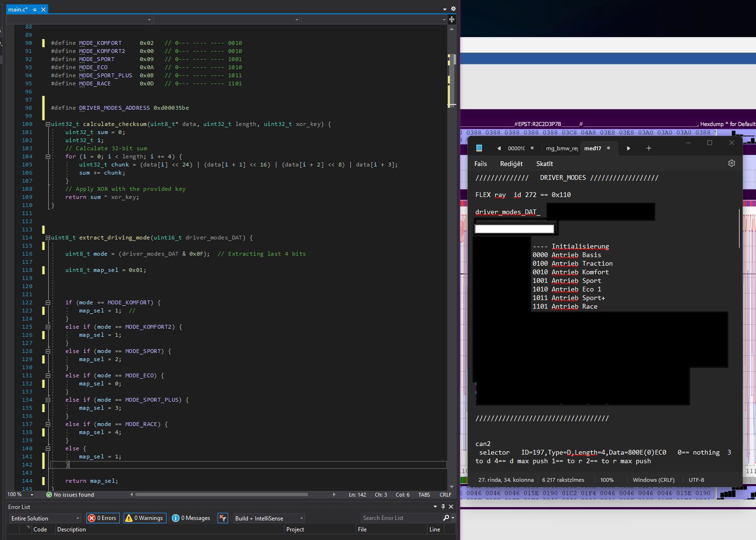
Task: Click the Error List filter icon
Action: pyautogui.click(x=222, y=518)
